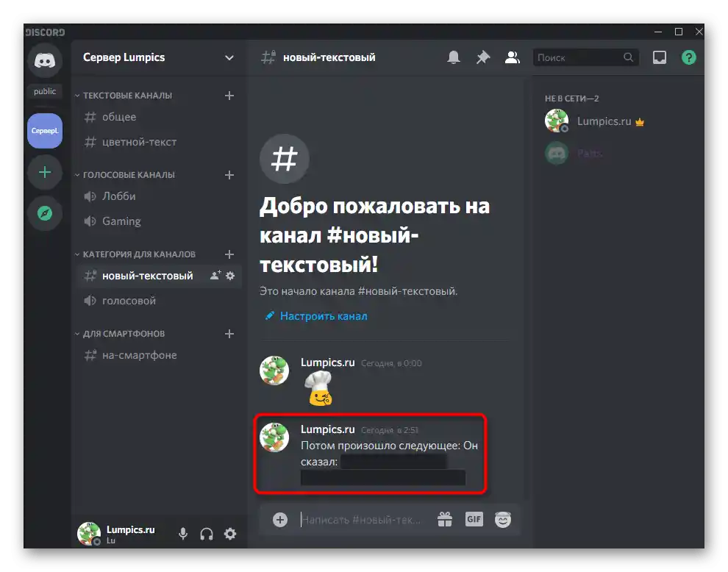Viewport: 728px width, 572px height.
Task: Click НЕ В СЕТИ—2 member group label
Action: [x=571, y=99]
